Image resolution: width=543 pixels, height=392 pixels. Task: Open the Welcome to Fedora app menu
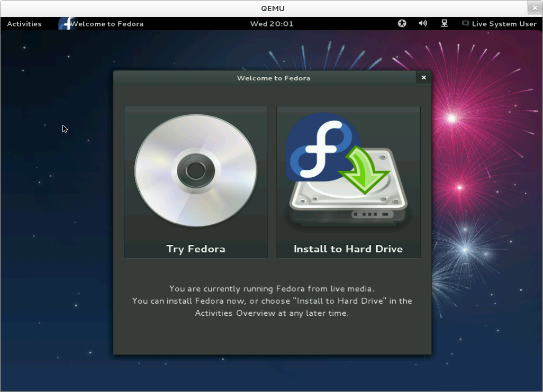[101, 24]
